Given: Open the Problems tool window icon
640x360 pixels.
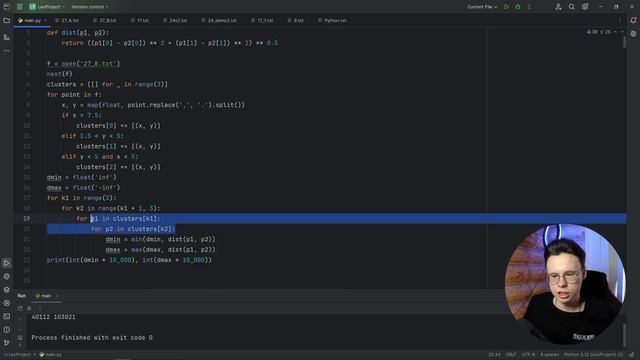Looking at the screenshot, I should point(7,329).
